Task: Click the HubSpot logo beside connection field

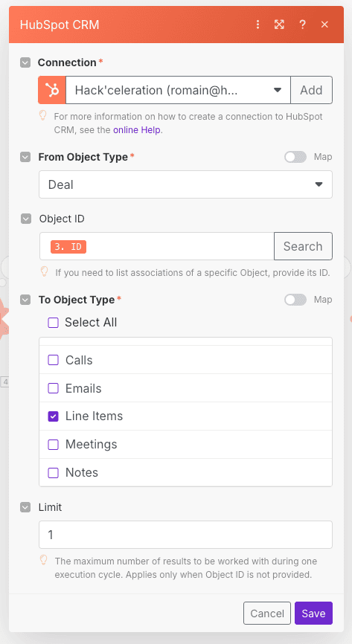Action: (x=52, y=90)
